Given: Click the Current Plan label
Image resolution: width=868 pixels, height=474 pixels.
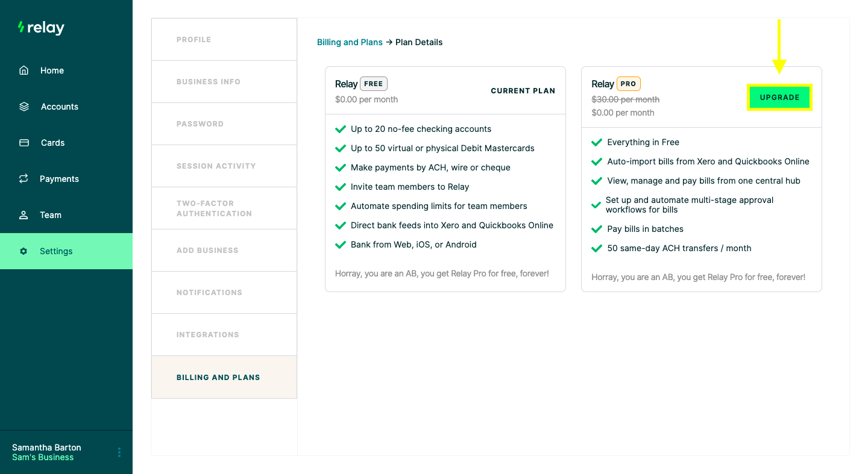Looking at the screenshot, I should pos(523,91).
